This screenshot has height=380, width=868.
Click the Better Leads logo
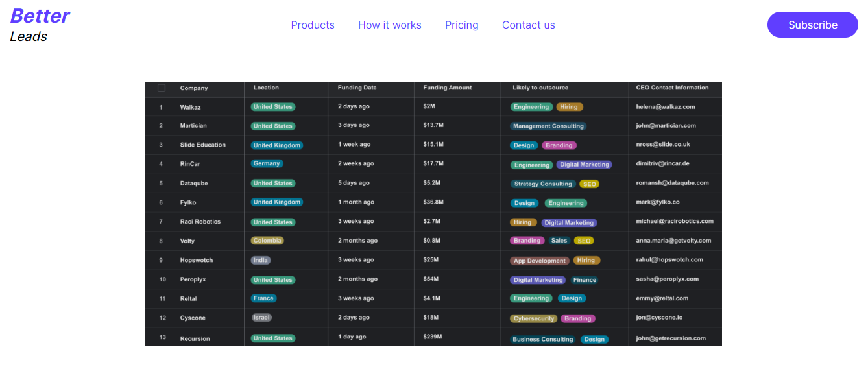pos(40,25)
